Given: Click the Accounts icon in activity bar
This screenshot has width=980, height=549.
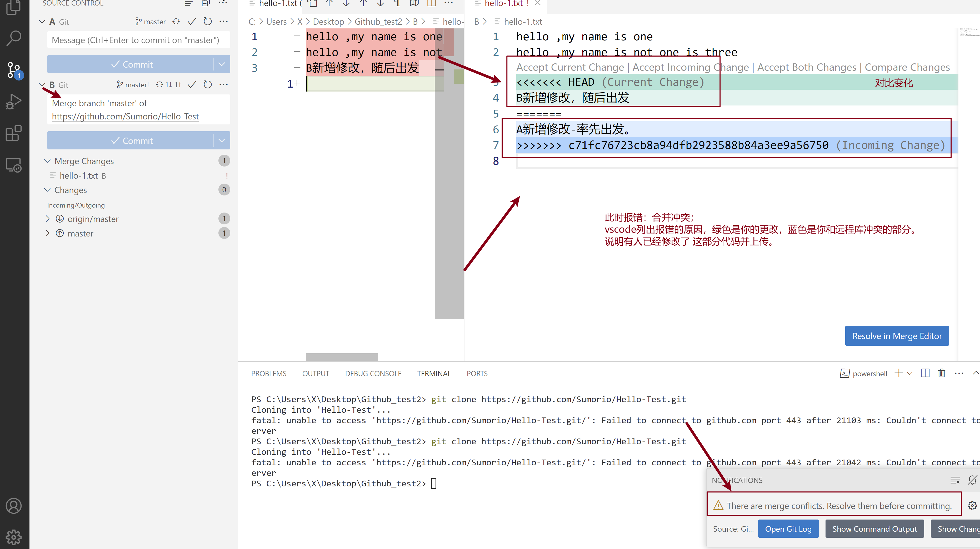Looking at the screenshot, I should click(14, 506).
